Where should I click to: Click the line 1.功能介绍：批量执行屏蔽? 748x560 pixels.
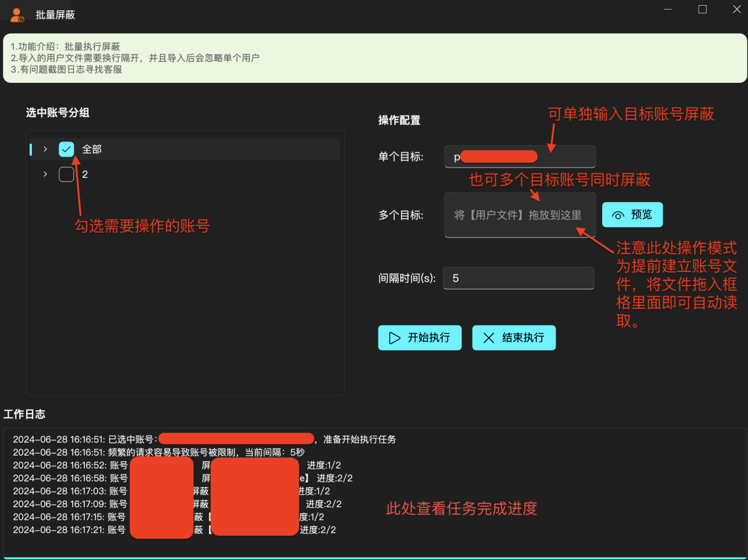(x=66, y=47)
